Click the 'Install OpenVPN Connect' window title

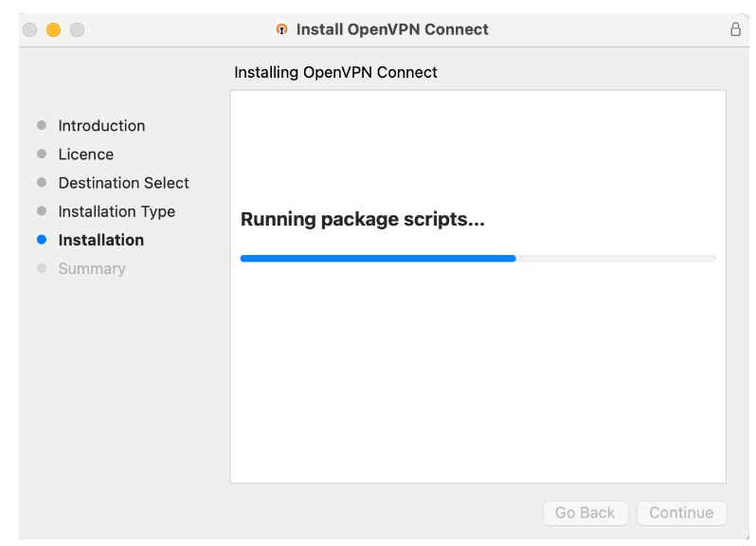[x=392, y=29]
